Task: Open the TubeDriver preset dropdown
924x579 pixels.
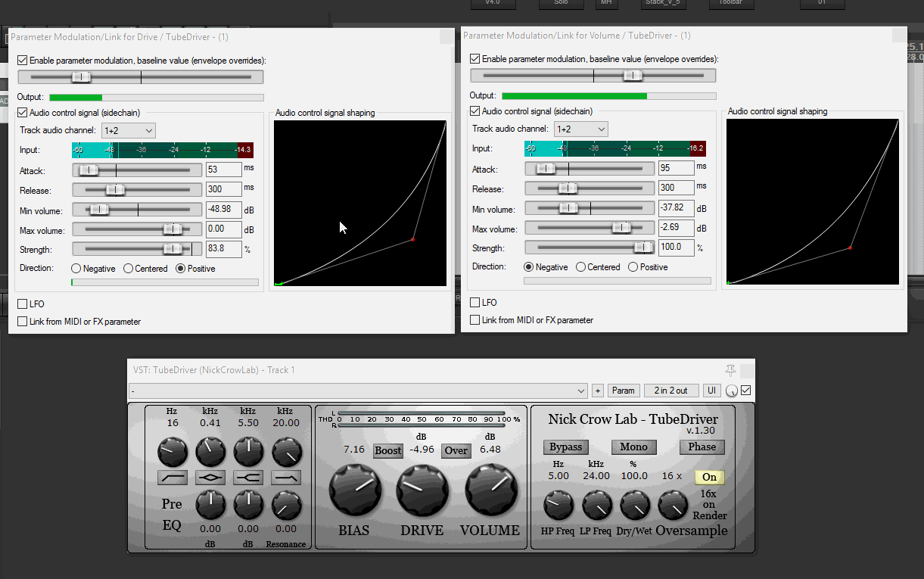Action: tap(358, 391)
